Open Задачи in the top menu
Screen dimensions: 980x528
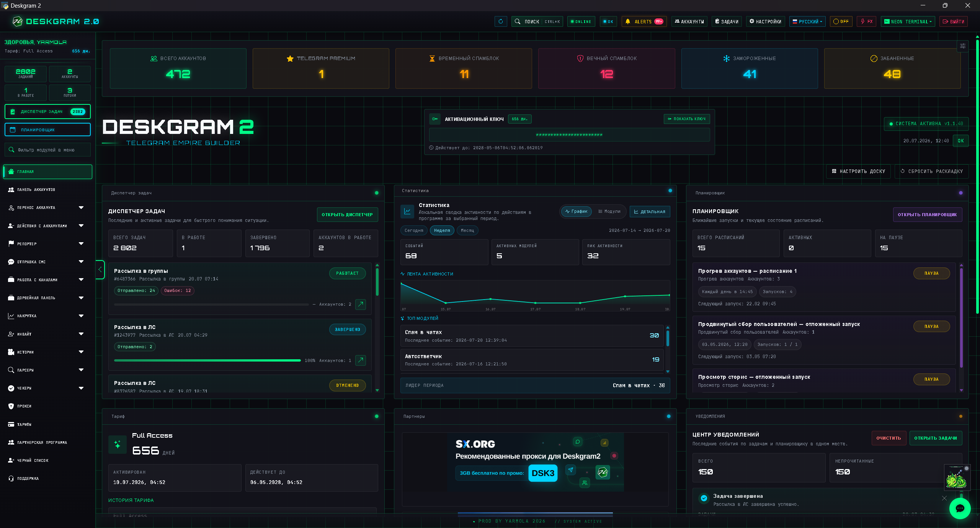click(x=727, y=21)
